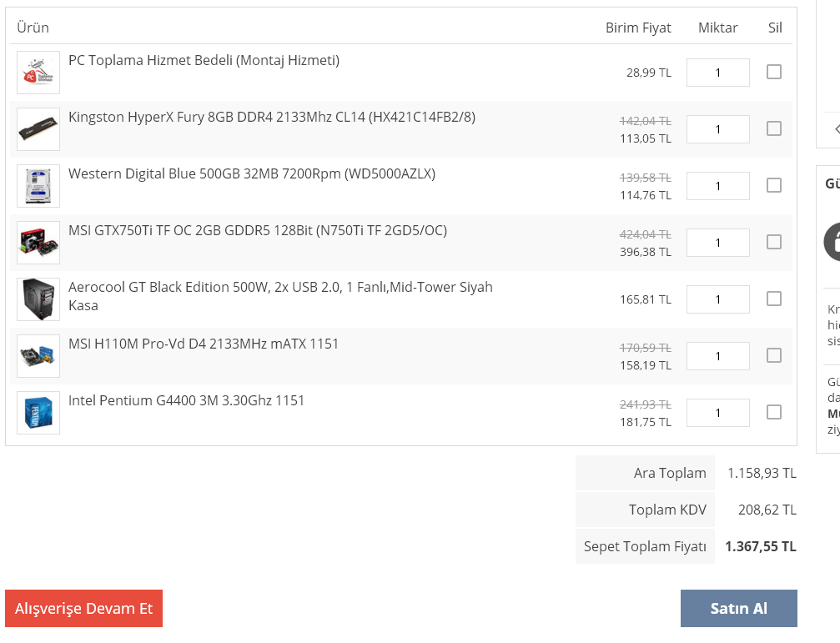Edit the quantity field for Aerocool GT Black Edition
This screenshot has width=840, height=643.
[x=718, y=299]
